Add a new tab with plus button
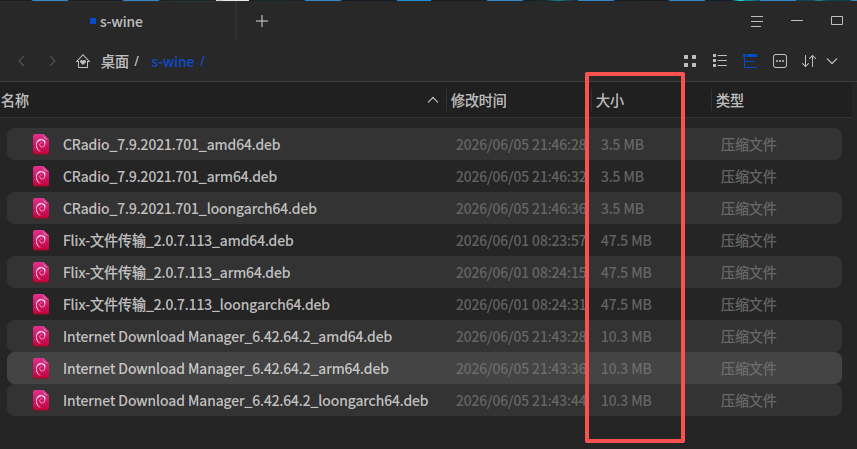The height and width of the screenshot is (449, 857). click(262, 21)
